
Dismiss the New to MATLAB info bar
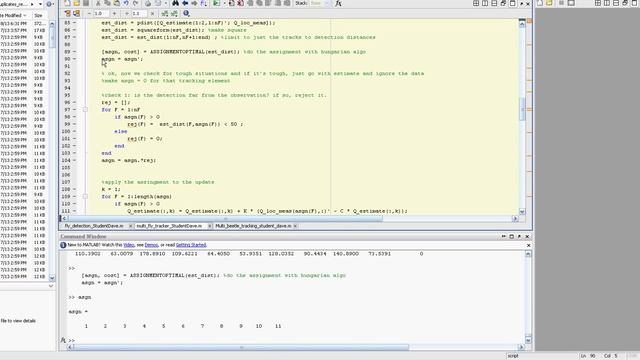point(529,245)
